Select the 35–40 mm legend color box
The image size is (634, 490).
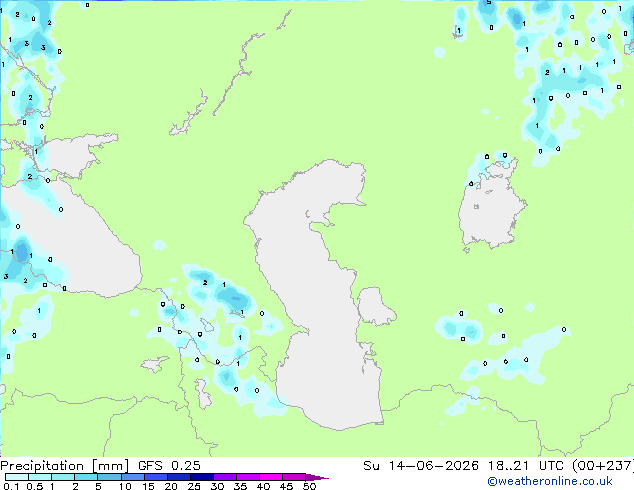point(247,477)
